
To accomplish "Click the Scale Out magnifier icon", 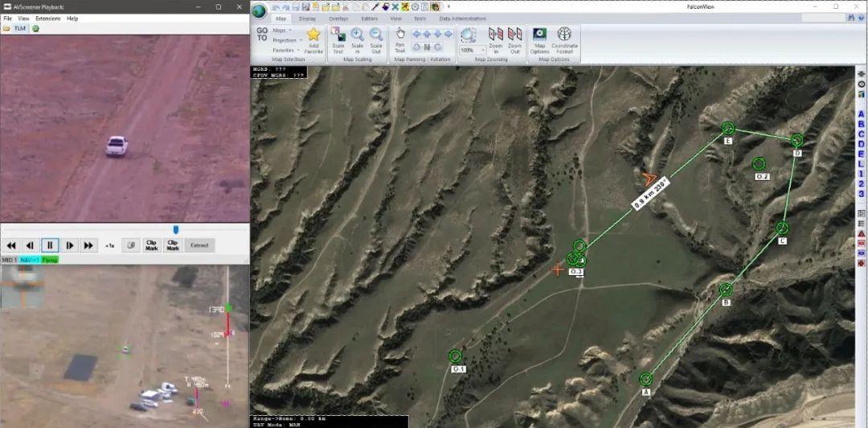I will point(376,35).
